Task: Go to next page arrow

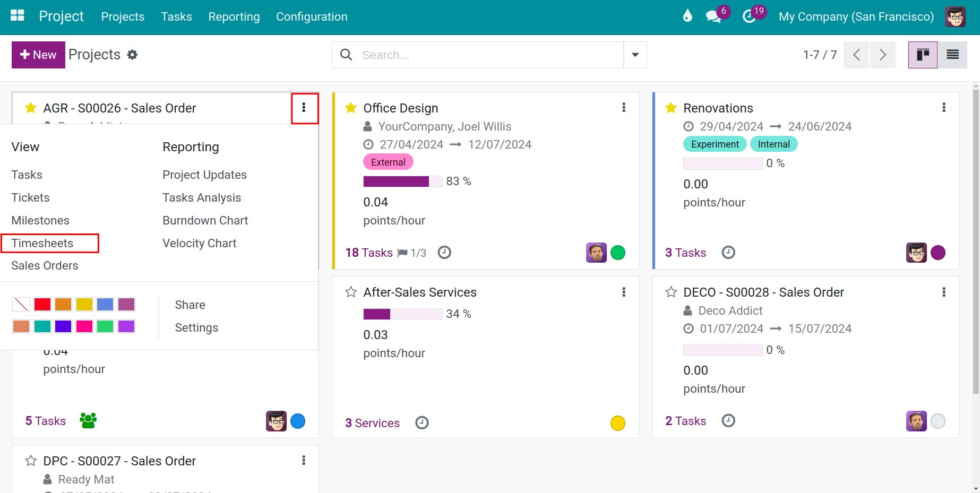Action: pos(882,55)
